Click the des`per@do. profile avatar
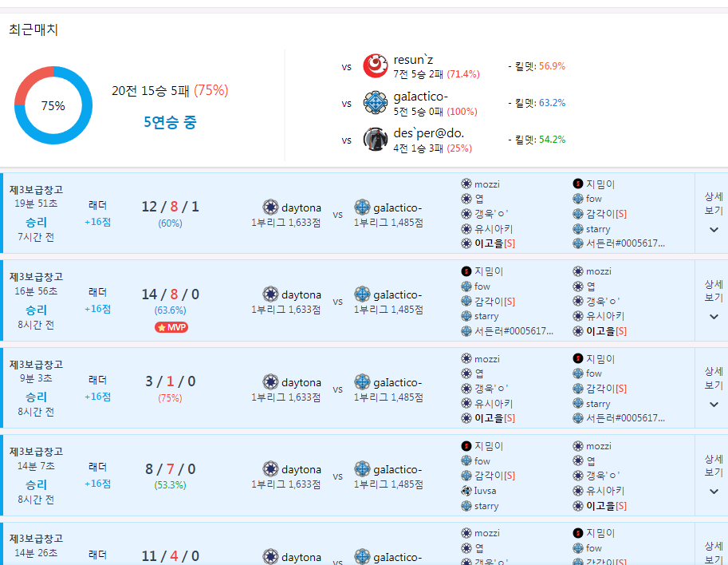This screenshot has width=728, height=565. pos(375,140)
